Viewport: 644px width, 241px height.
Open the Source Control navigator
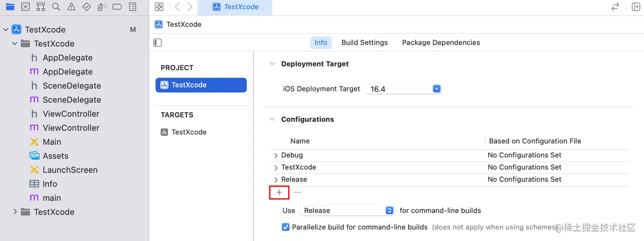pos(26,7)
